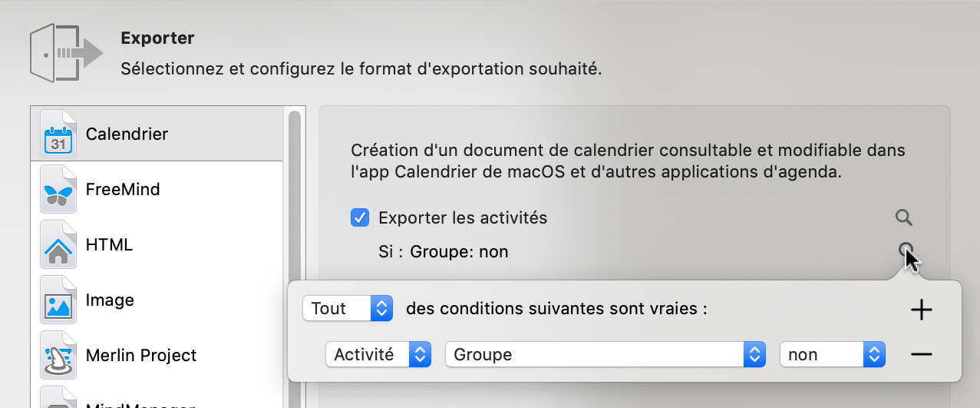Click the Image format icon
This screenshot has height=408, width=980.
(x=58, y=300)
